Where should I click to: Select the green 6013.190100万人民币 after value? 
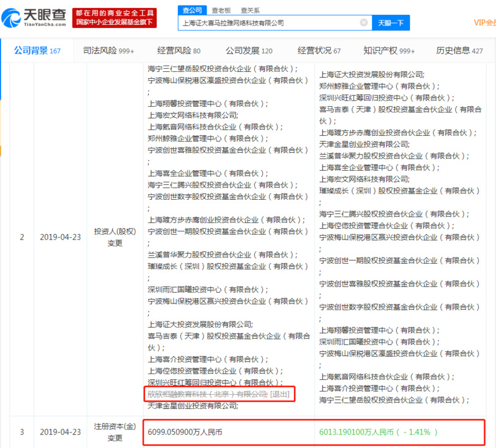(x=378, y=432)
